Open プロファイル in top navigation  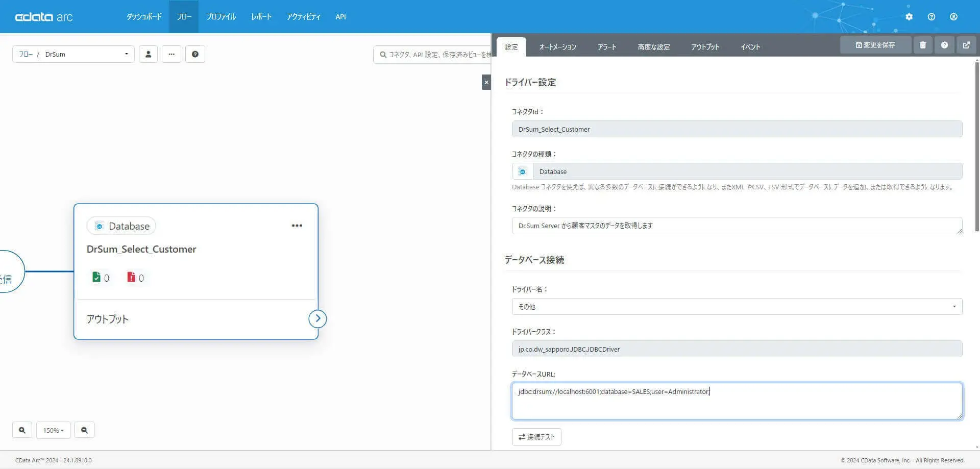pos(221,17)
